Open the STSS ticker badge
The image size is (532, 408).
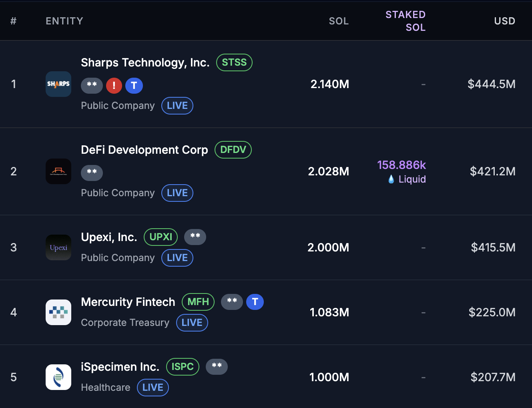(234, 62)
